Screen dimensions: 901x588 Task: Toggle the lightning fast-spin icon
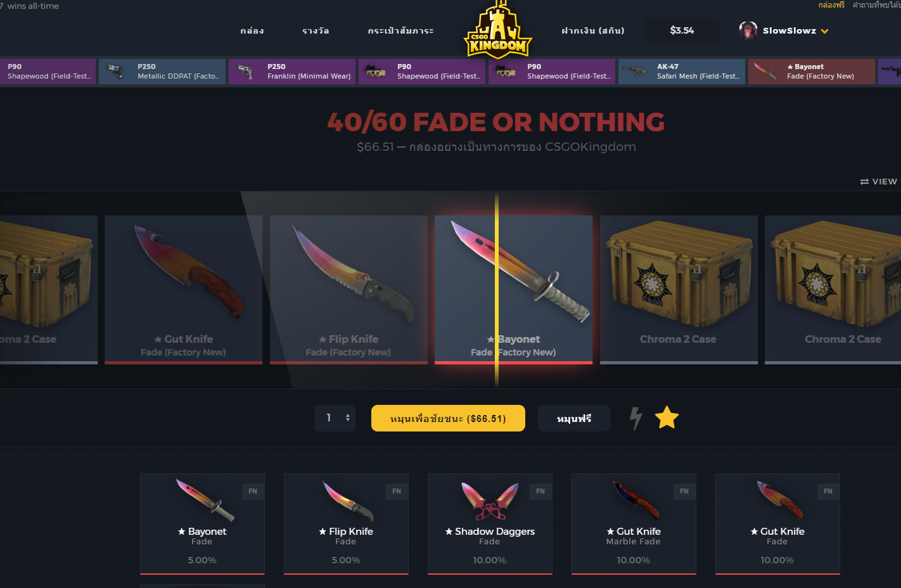[636, 418]
